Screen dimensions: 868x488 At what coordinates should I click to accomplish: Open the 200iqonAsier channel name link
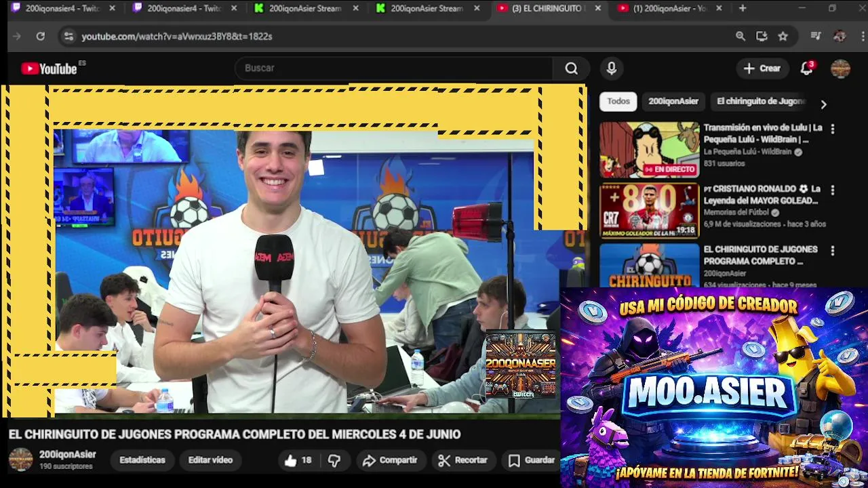tap(68, 455)
